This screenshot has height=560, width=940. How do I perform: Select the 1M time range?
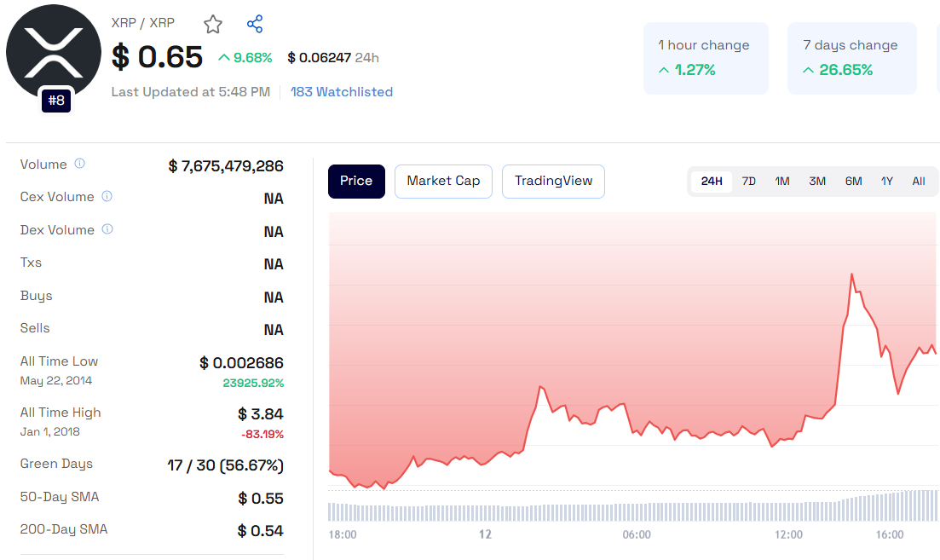tap(782, 181)
